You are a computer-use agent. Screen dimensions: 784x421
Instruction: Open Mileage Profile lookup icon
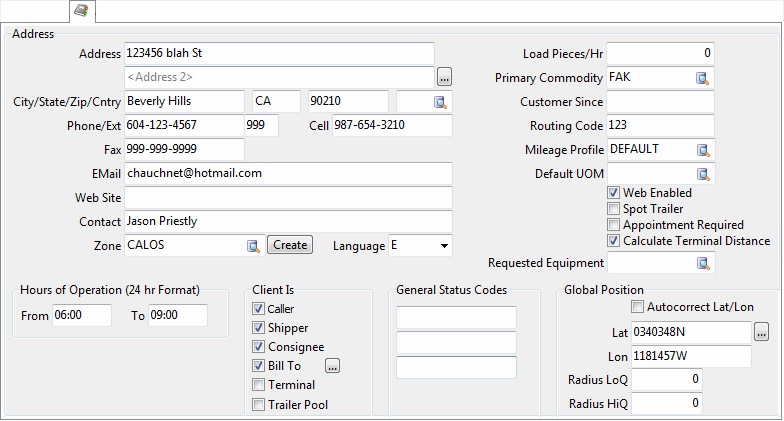[703, 150]
